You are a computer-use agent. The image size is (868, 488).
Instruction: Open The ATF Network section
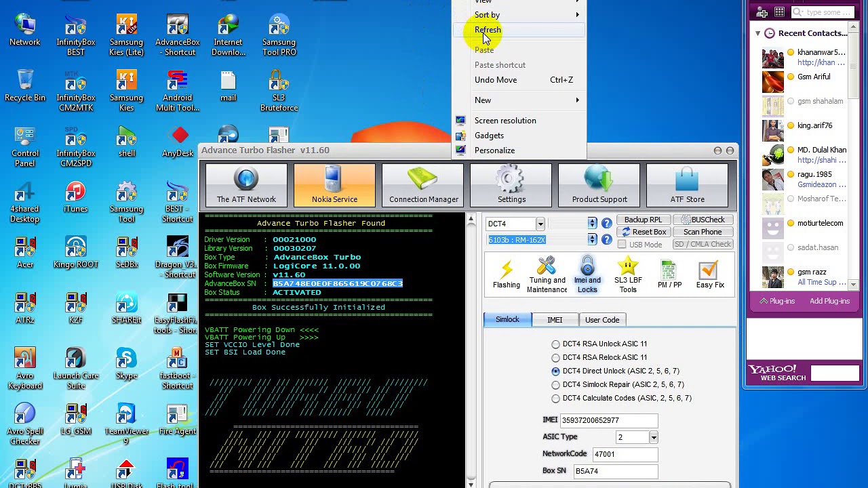(246, 184)
